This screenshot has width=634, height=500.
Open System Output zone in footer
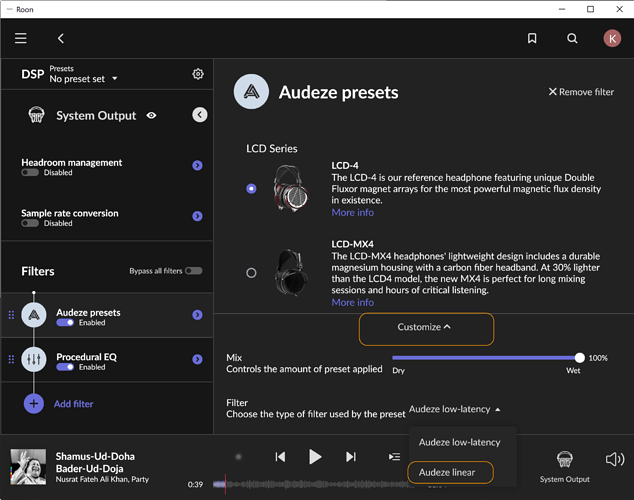tap(564, 467)
